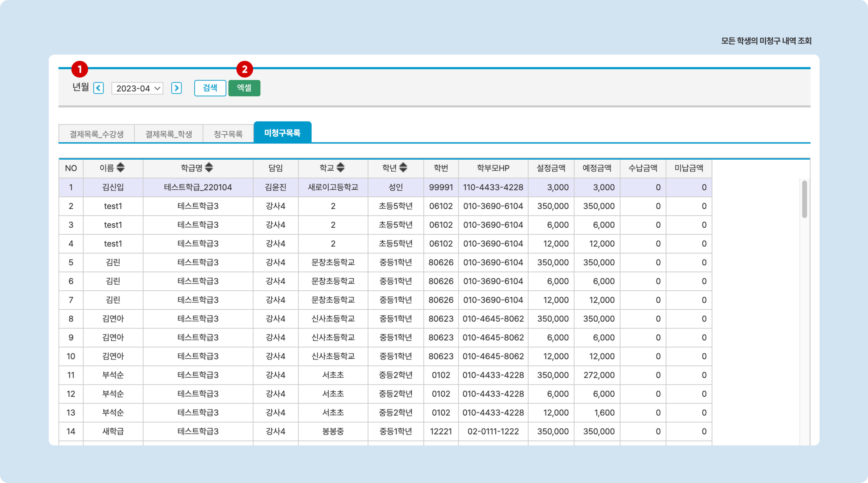Sort by 학급명 column arrows
The image size is (868, 483).
pyautogui.click(x=209, y=167)
